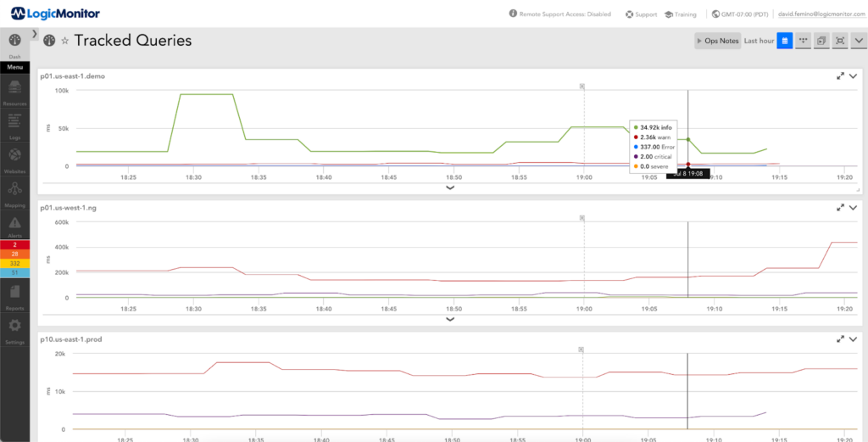868x442 pixels.
Task: Expand the collapsed sidebar arrow
Action: click(34, 34)
